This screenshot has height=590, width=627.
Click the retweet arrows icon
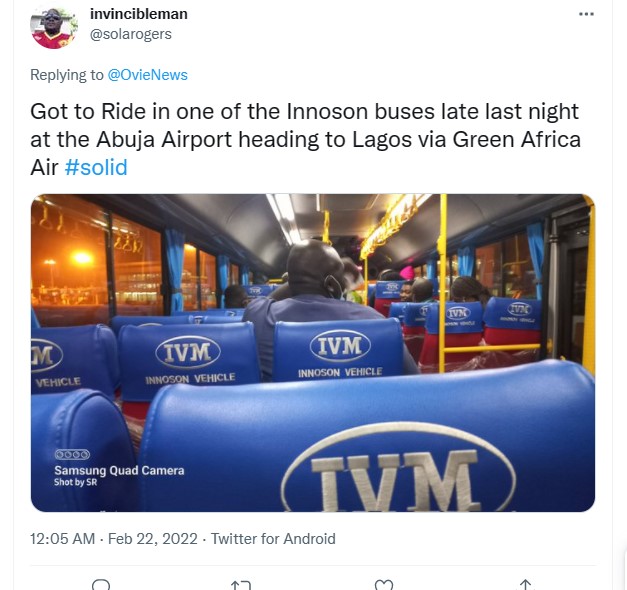click(241, 585)
